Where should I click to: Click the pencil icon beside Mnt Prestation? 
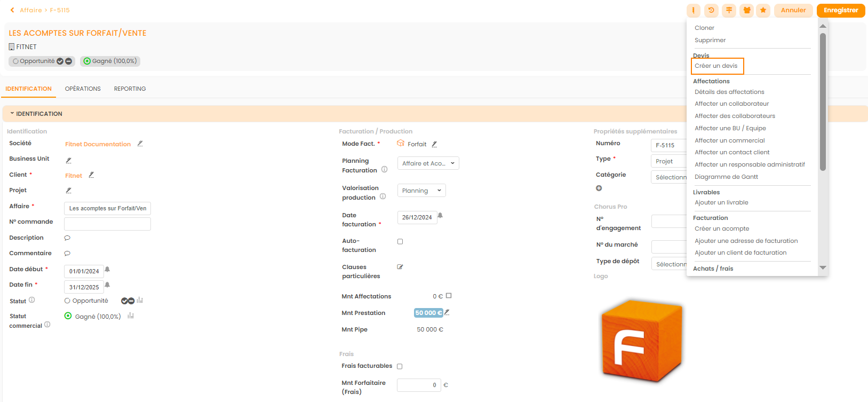tap(447, 312)
